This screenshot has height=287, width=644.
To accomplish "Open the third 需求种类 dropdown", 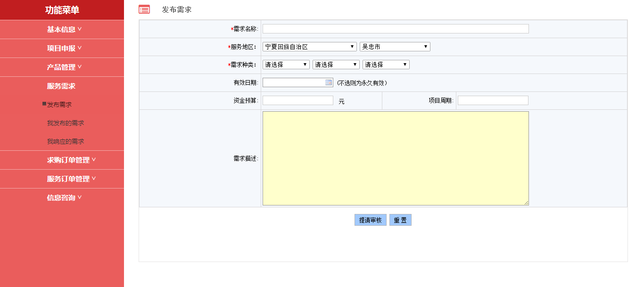I will [x=386, y=65].
